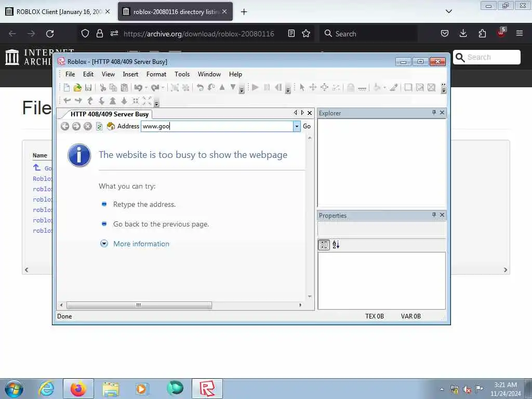Click the New document icon in Roblox toolbar

pyautogui.click(x=67, y=87)
